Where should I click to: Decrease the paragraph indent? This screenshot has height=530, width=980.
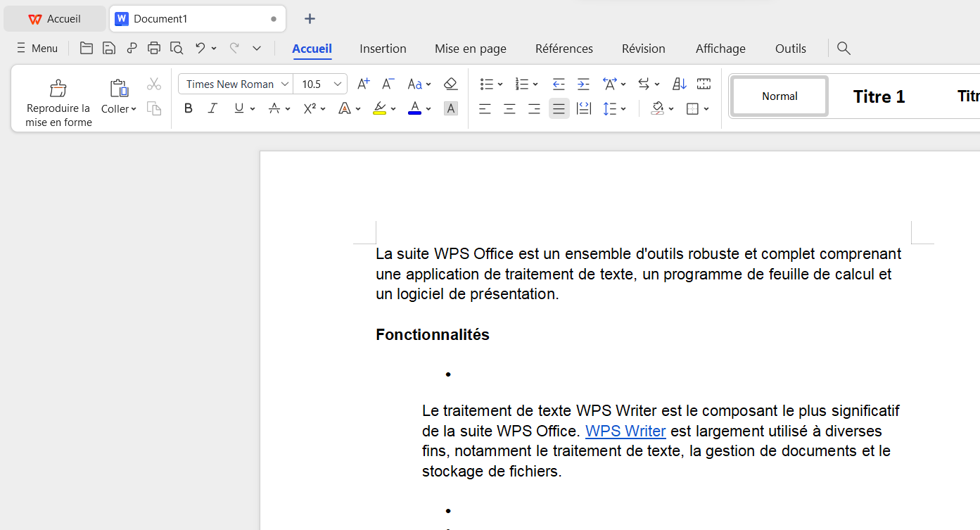(559, 84)
